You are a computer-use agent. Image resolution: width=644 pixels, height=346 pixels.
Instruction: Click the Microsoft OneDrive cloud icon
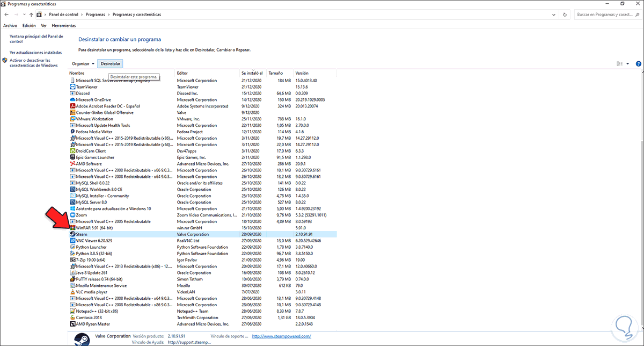pos(72,100)
